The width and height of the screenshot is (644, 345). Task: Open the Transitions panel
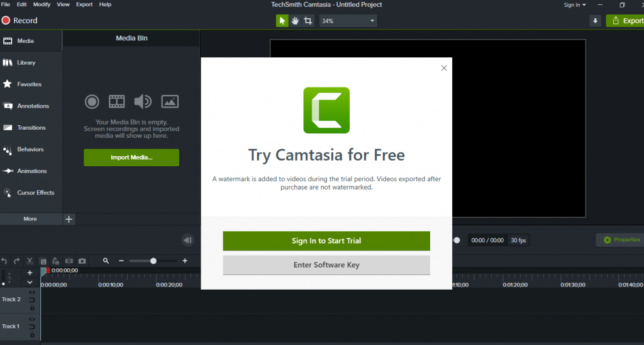(x=31, y=127)
